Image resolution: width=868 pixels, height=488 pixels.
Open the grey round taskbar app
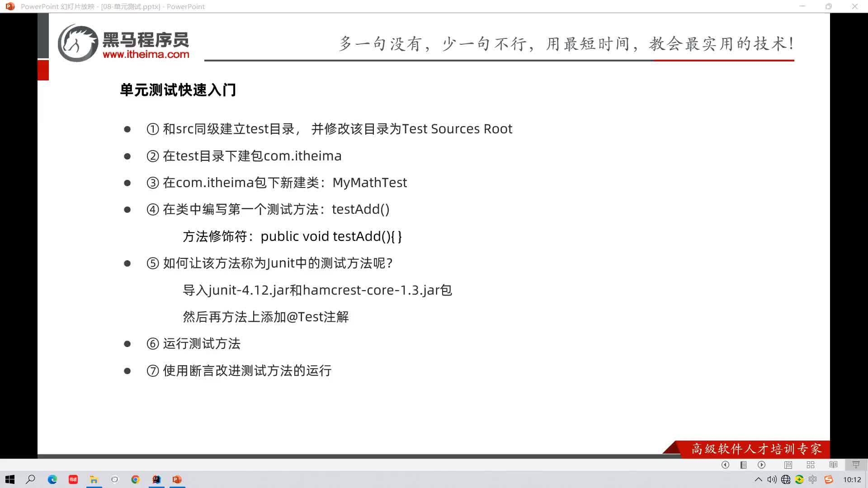click(x=115, y=479)
